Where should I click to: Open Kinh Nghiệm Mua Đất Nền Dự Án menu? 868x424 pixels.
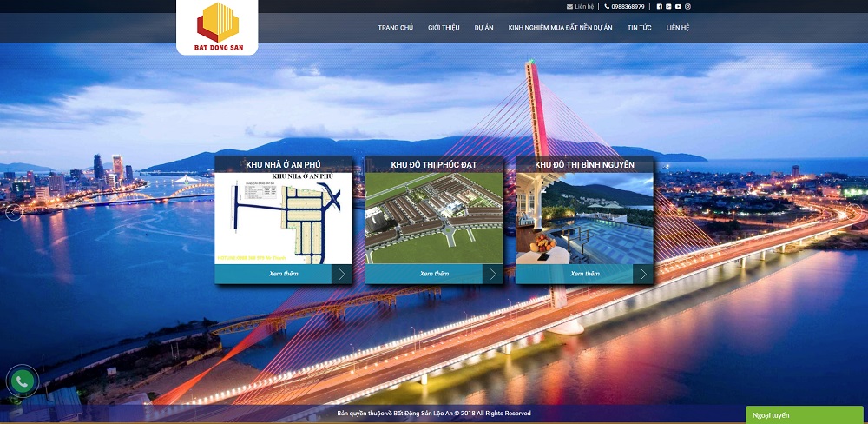click(x=560, y=28)
